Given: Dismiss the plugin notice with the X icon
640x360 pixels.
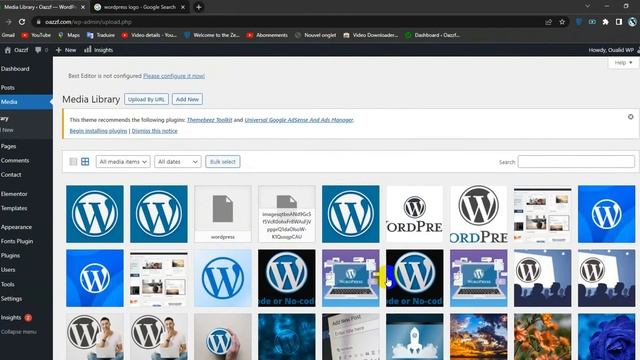Looking at the screenshot, I should (x=631, y=117).
